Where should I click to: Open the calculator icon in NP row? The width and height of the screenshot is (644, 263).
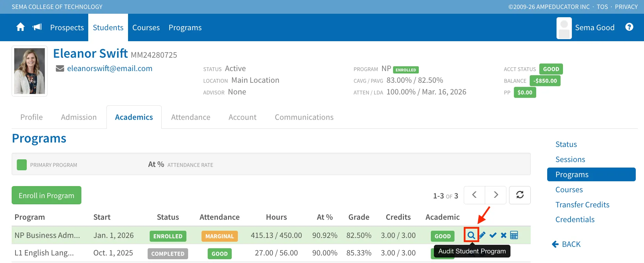[514, 235]
